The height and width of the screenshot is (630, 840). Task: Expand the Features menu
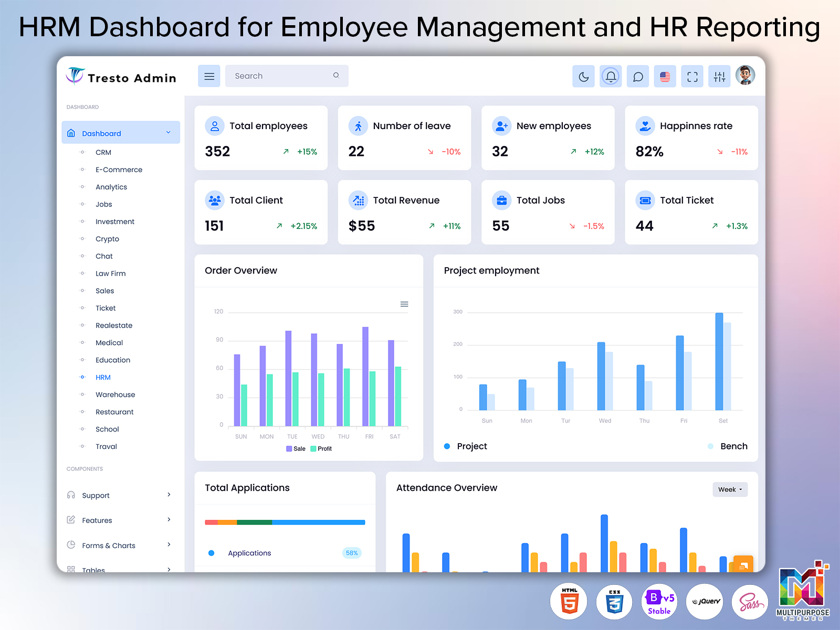pos(120,520)
